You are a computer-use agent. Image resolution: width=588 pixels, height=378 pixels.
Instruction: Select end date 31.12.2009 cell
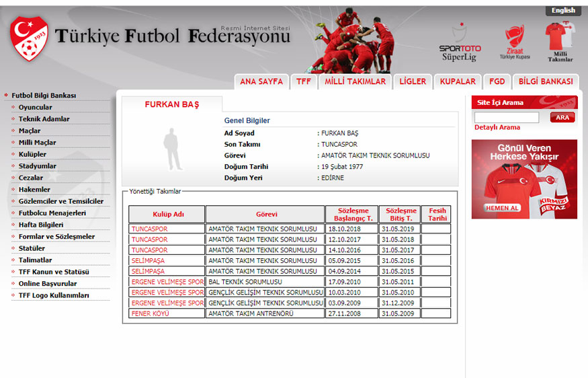[x=400, y=303]
